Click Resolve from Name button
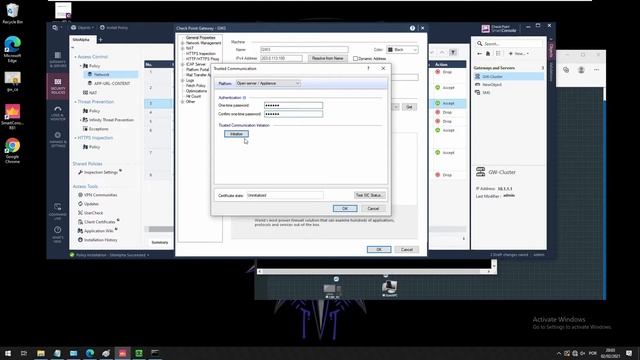The width and height of the screenshot is (640, 360). click(327, 58)
